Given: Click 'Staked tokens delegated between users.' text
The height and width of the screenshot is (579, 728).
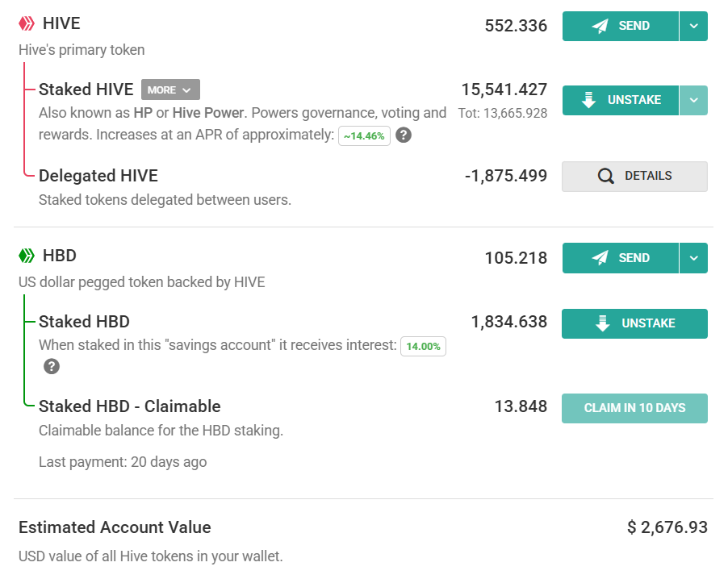Looking at the screenshot, I should pyautogui.click(x=165, y=200).
